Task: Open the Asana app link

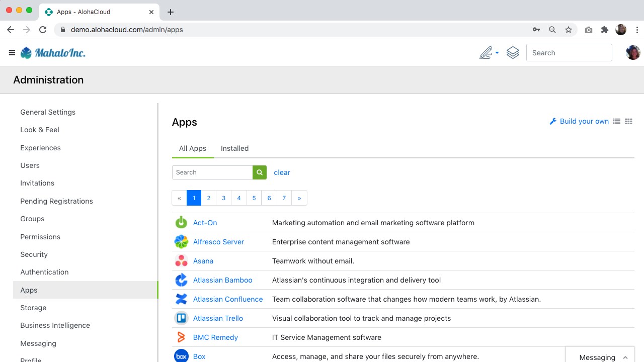Action: coord(203,261)
